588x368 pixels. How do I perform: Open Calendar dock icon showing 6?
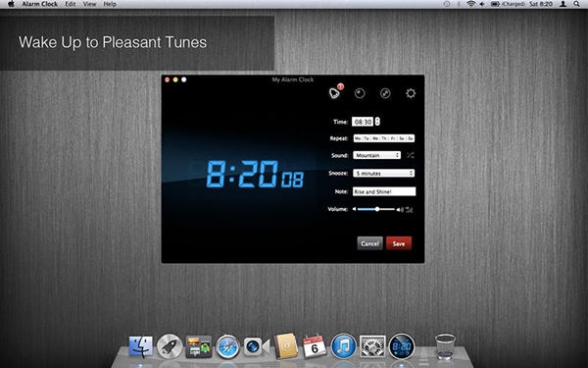tap(315, 345)
